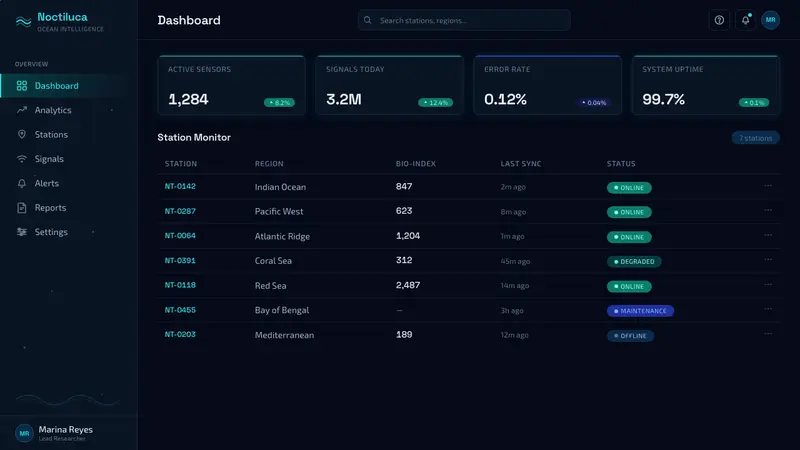Viewport: 800px width, 450px height.
Task: Click the Settings sliders icon
Action: [21, 232]
